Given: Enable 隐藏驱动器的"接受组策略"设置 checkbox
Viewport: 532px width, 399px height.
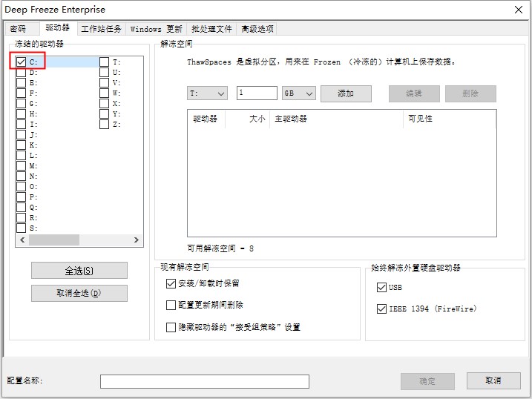Looking at the screenshot, I should 171,327.
